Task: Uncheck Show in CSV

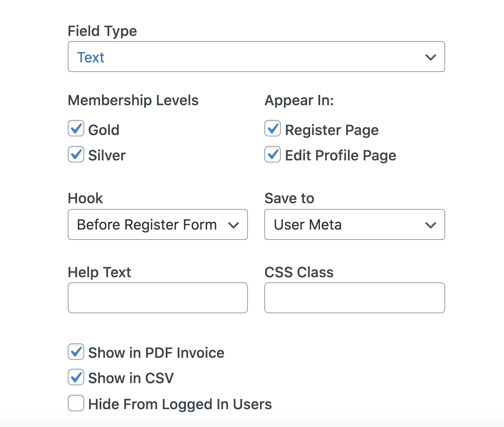Action: tap(76, 377)
